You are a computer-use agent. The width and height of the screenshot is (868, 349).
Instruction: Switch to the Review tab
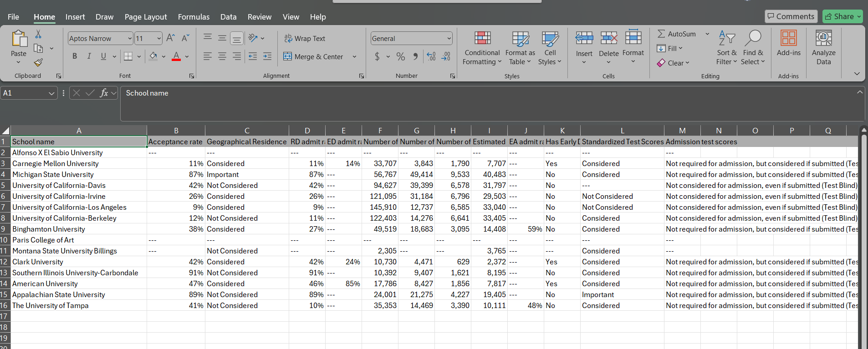pyautogui.click(x=260, y=17)
